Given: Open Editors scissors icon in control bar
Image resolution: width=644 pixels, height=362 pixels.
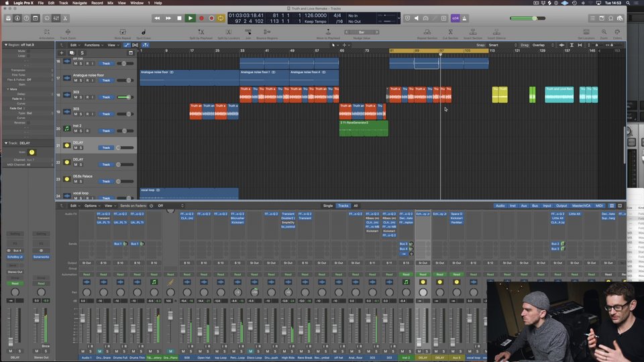Looking at the screenshot, I should [x=65, y=18].
